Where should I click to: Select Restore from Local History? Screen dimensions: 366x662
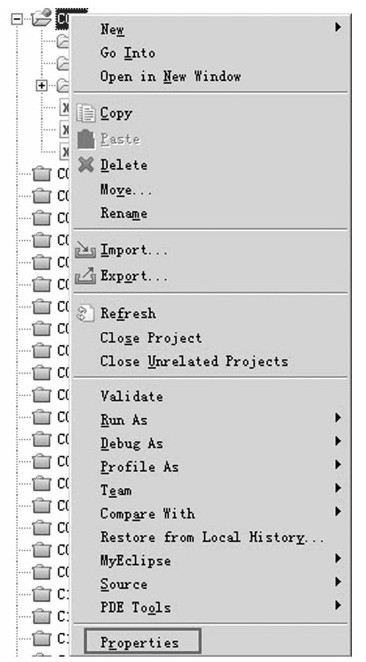[x=213, y=537]
